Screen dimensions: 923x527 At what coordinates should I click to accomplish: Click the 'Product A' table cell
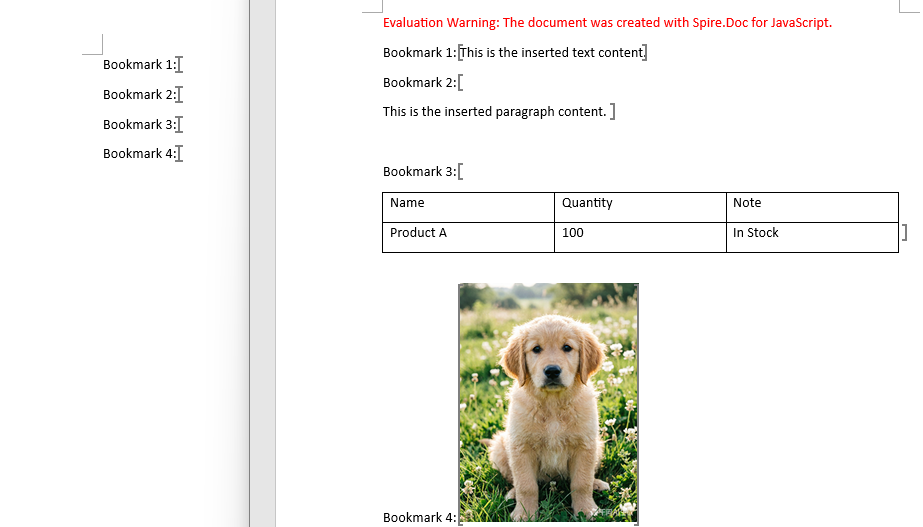point(469,237)
